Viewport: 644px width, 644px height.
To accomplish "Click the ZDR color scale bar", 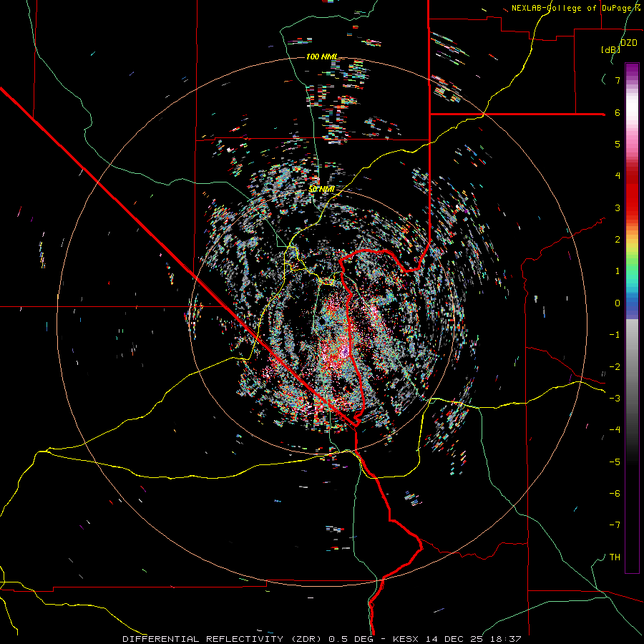I will (x=632, y=318).
